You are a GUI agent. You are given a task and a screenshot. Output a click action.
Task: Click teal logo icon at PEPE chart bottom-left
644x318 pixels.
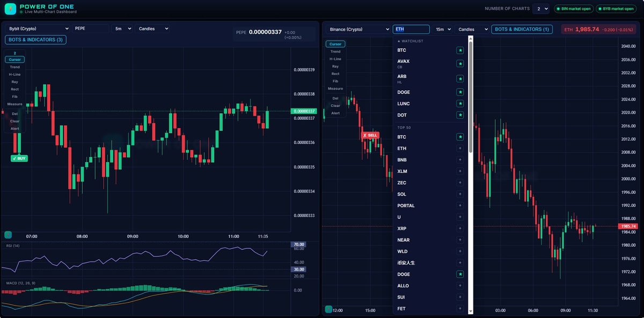8,235
